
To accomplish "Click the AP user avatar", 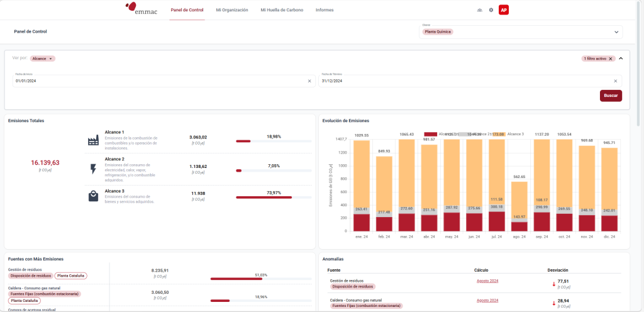I will pyautogui.click(x=504, y=10).
